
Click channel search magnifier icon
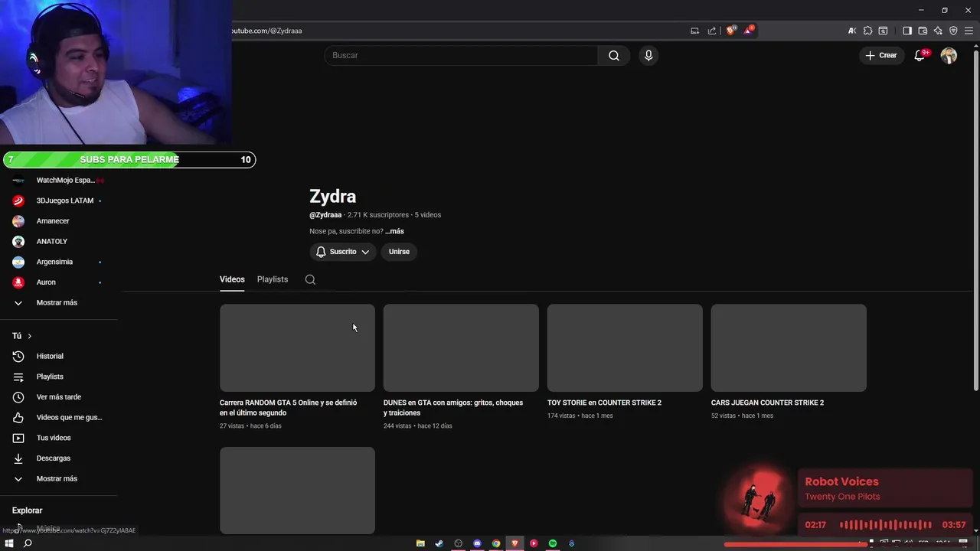310,279
